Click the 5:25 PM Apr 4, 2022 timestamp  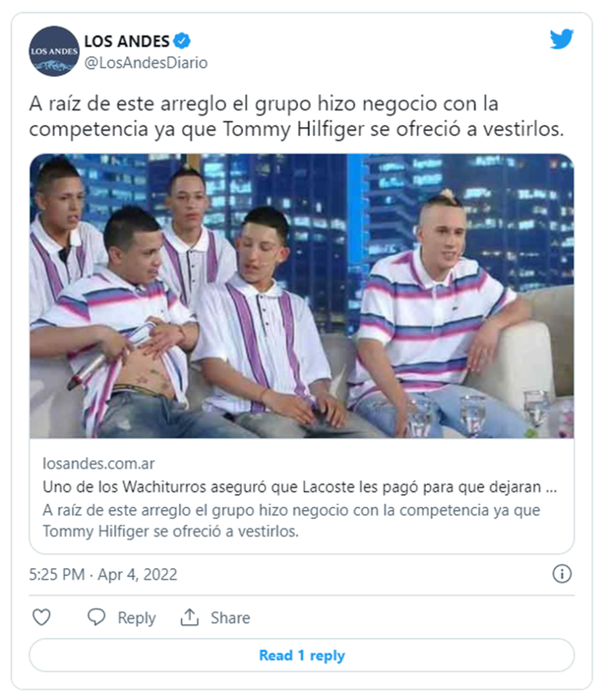[103, 574]
